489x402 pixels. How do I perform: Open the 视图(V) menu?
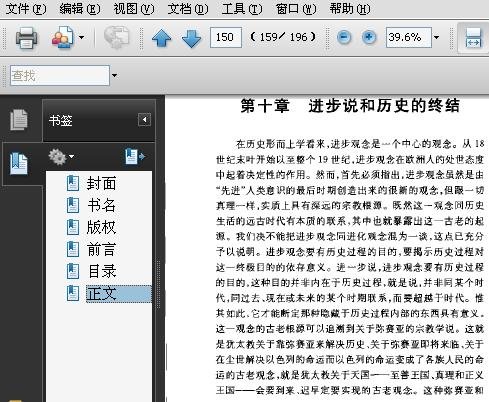[134, 8]
